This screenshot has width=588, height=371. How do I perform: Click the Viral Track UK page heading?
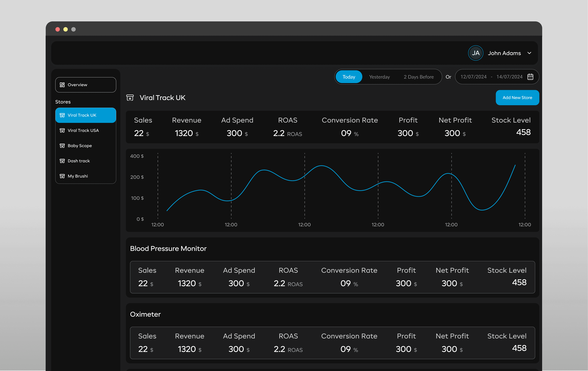pyautogui.click(x=162, y=98)
